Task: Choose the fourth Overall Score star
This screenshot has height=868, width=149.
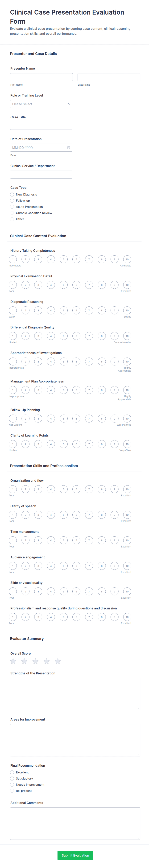Action: tap(47, 661)
